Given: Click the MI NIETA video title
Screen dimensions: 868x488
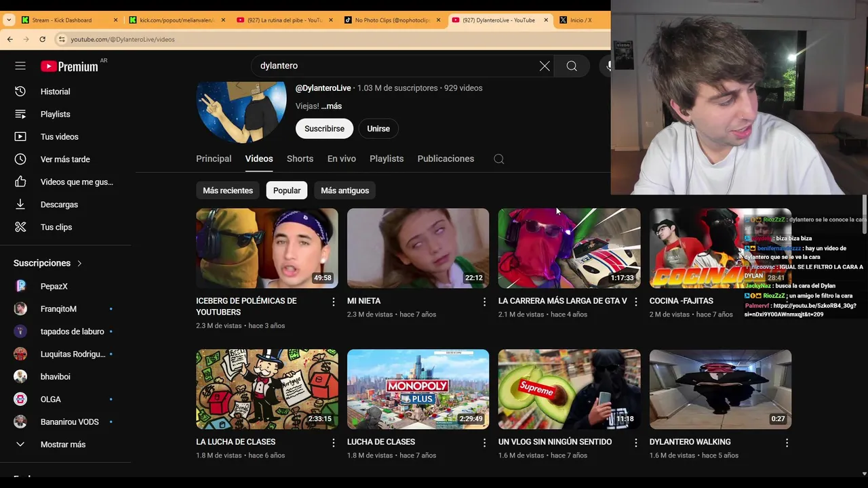Looking at the screenshot, I should click(x=363, y=301).
